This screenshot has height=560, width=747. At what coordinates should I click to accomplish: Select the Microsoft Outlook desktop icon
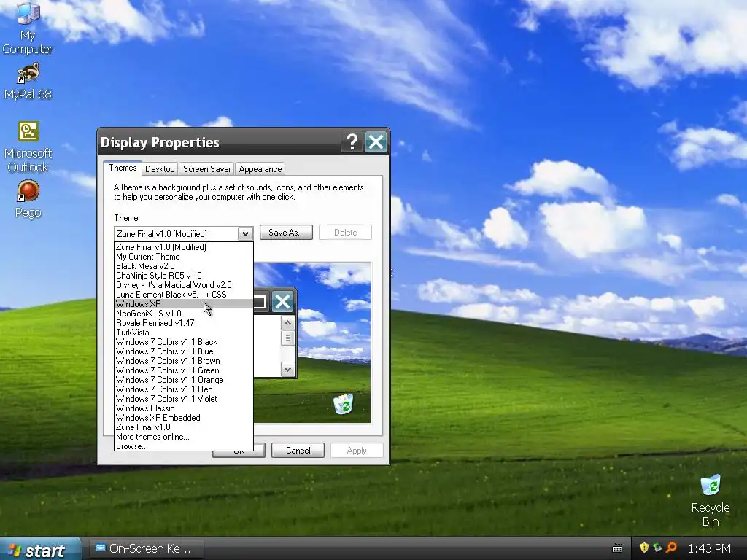coord(28,147)
